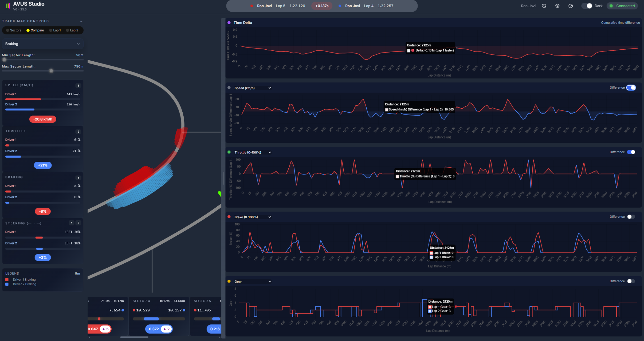Click the Min Sector Length slider handle
The height and width of the screenshot is (341, 644).
4,59
